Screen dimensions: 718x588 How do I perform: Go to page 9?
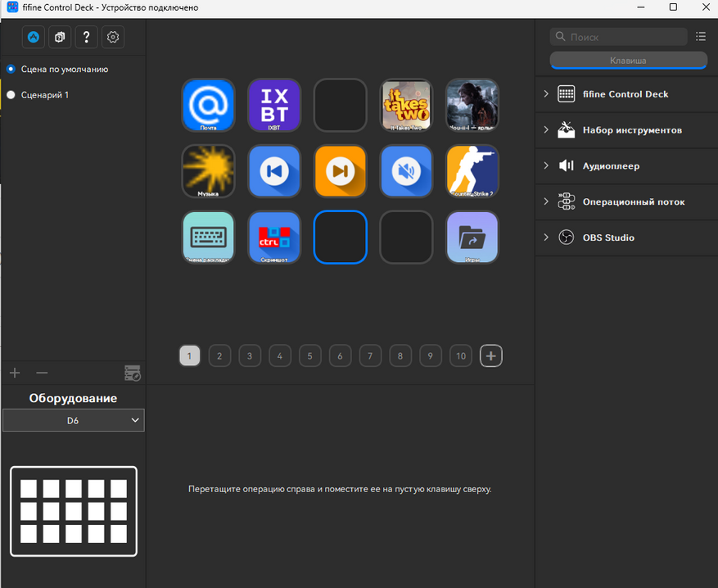431,355
